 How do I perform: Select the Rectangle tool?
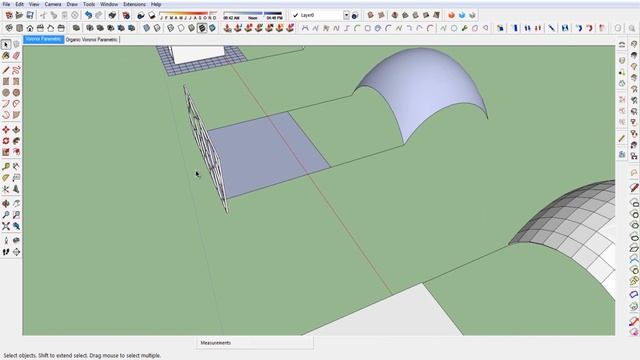point(6,82)
